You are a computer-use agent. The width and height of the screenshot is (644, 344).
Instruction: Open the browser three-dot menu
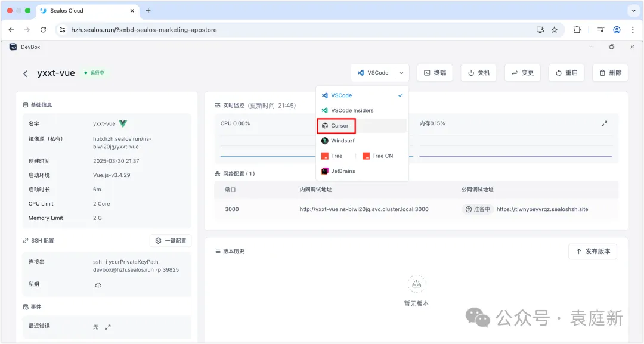pos(633,30)
